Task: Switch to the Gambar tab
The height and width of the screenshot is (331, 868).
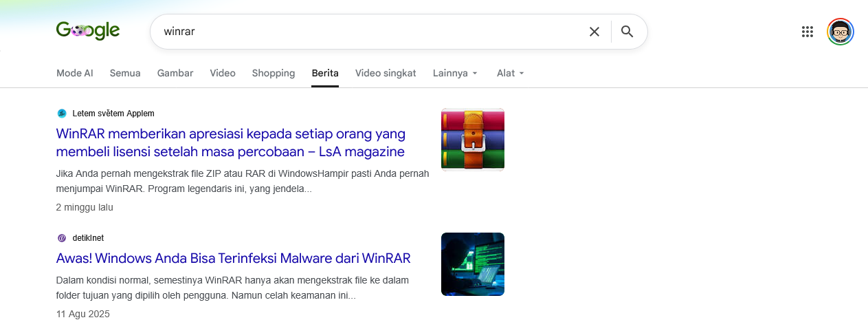Action: pos(175,73)
